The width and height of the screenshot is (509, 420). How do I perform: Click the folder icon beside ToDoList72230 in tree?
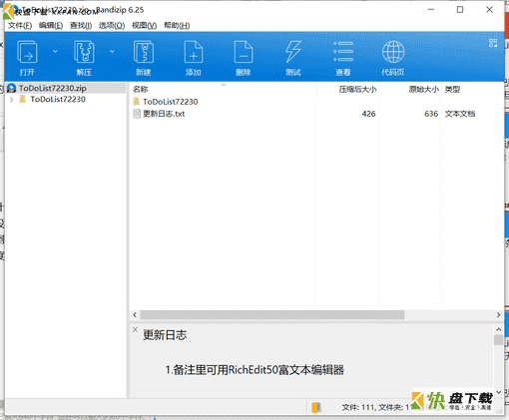[22, 99]
